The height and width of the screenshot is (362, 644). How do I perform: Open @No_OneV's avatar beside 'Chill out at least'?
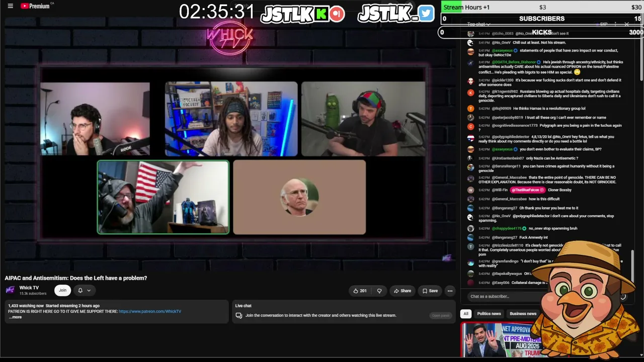click(x=470, y=43)
